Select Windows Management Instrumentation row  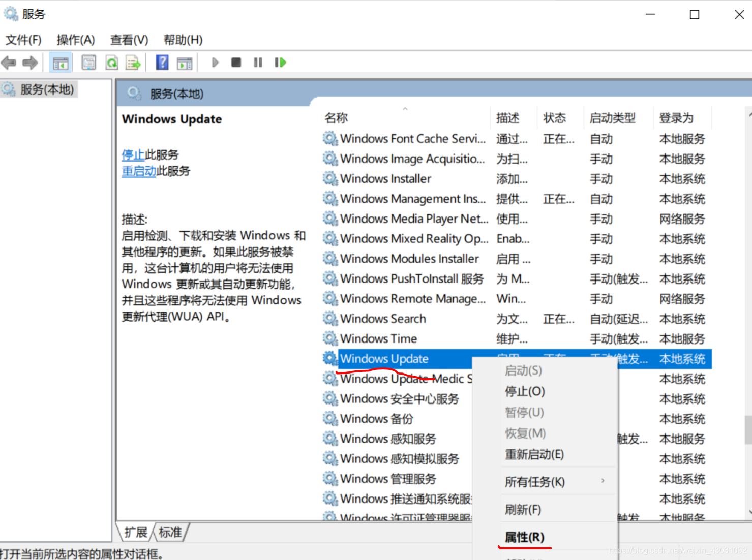pos(517,199)
